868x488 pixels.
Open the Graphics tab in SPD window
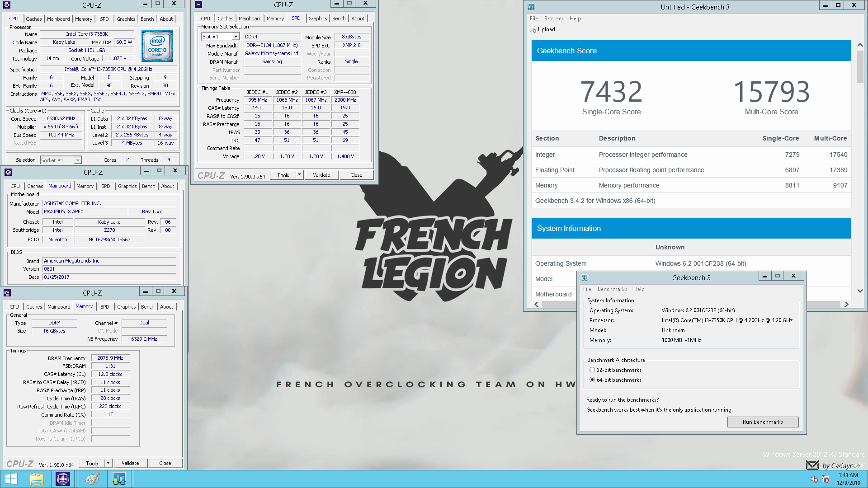(318, 19)
